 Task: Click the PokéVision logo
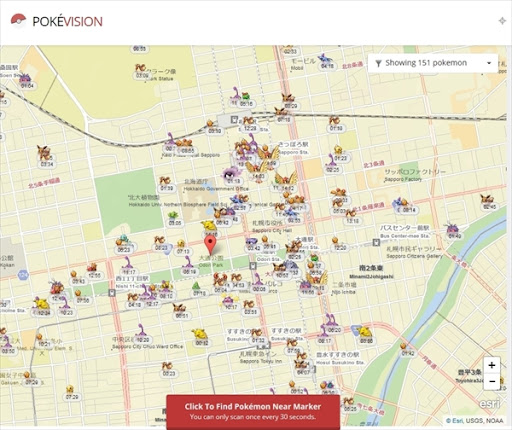coord(57,21)
